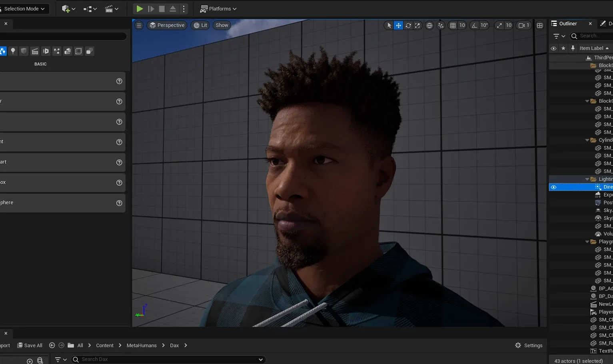
Task: Click the advance single frame button
Action: [151, 8]
